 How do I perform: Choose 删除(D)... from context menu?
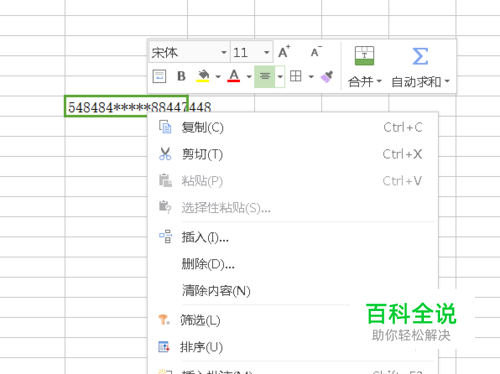coord(293,264)
